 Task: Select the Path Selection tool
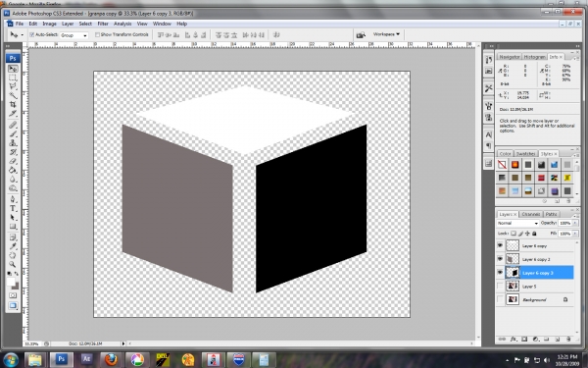(x=13, y=217)
